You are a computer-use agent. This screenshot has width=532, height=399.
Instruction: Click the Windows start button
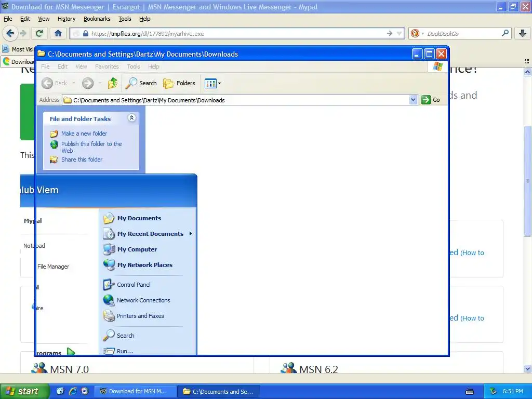coord(25,391)
